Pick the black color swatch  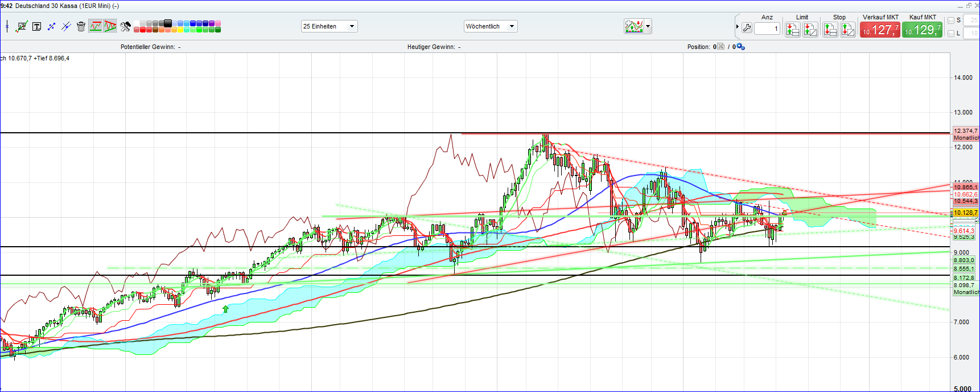[168, 23]
